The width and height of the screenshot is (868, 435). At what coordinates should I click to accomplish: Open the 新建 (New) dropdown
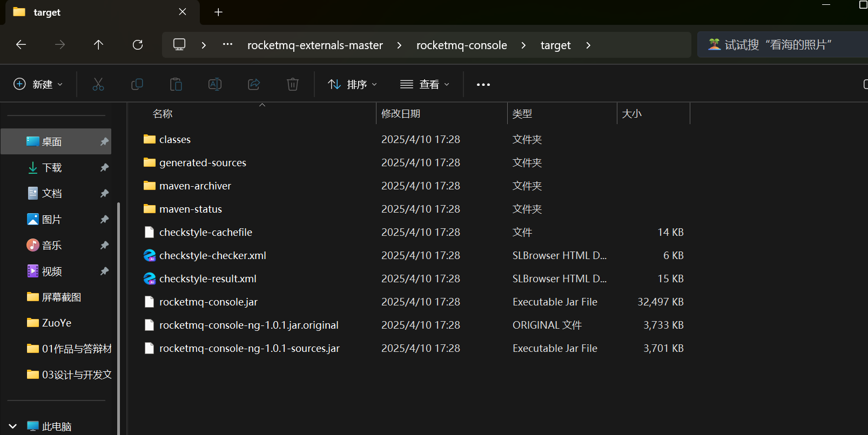38,84
